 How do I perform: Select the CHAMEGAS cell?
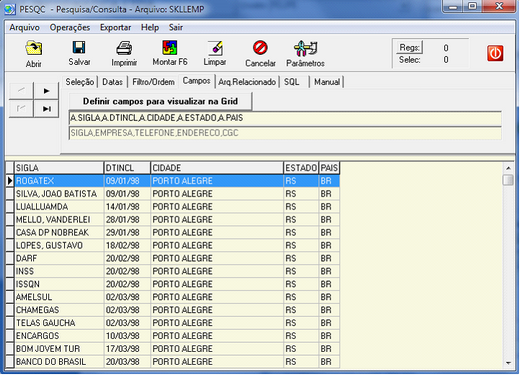59,310
